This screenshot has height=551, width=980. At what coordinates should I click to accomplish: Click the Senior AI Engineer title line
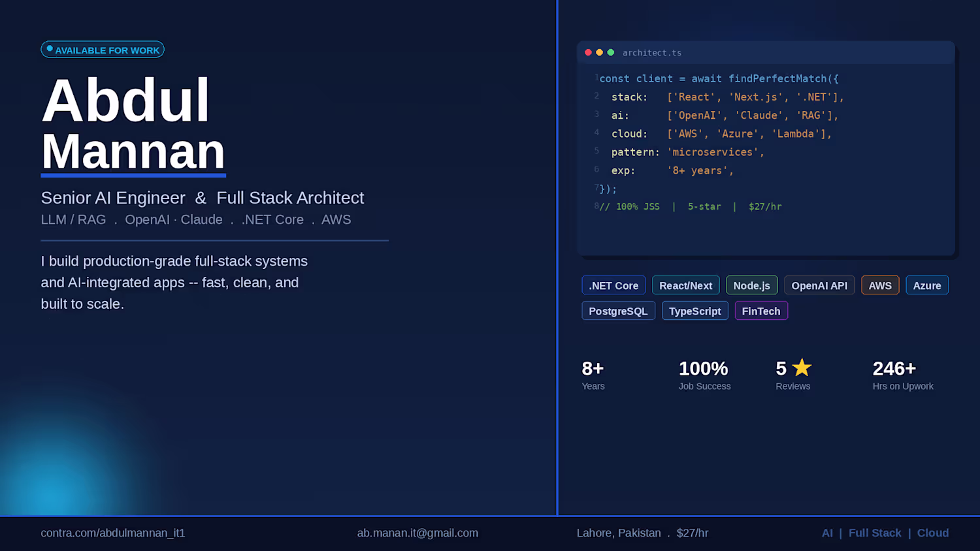click(203, 198)
